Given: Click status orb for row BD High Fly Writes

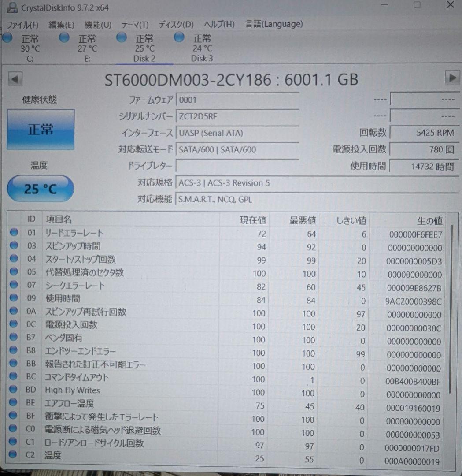Looking at the screenshot, I should [x=13, y=389].
